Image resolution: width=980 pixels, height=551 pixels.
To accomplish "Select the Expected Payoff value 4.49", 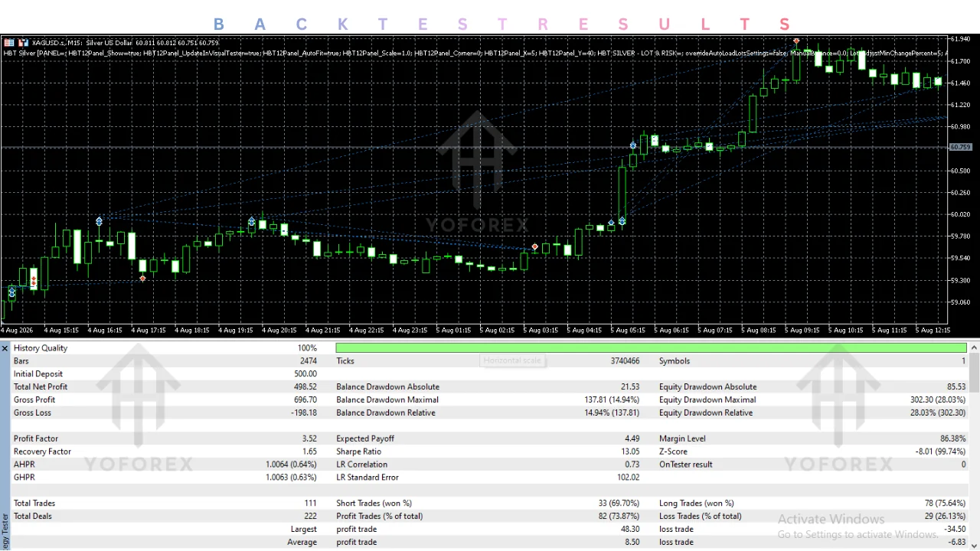I will tap(632, 439).
